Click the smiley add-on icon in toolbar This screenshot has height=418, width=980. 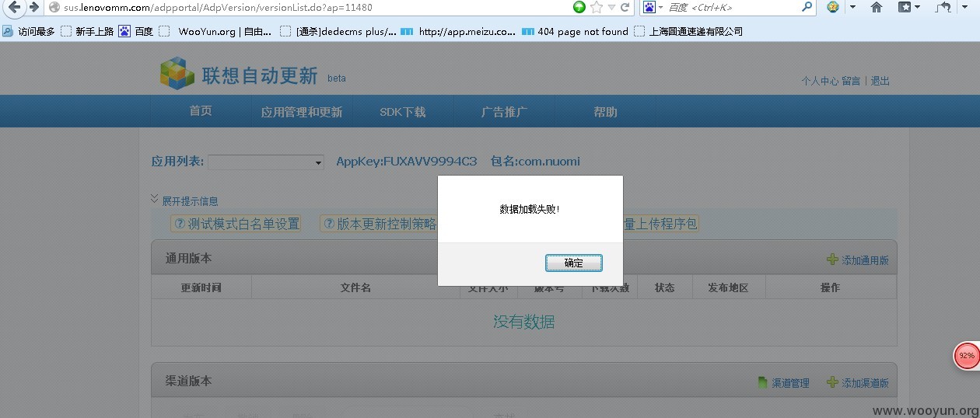click(833, 7)
